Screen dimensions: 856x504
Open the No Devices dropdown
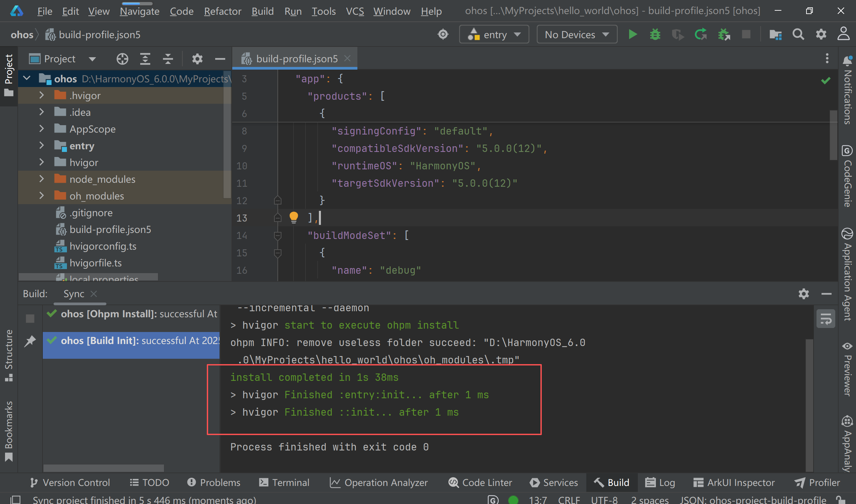577,34
